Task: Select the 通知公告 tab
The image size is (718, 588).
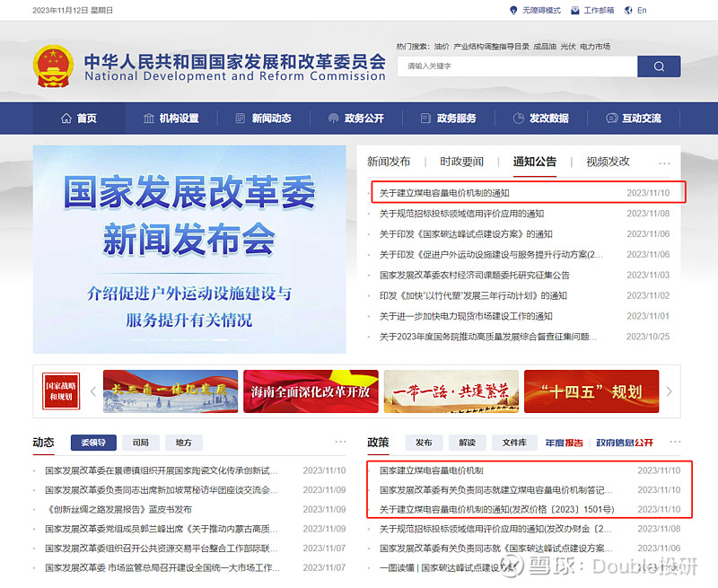Action: point(534,162)
